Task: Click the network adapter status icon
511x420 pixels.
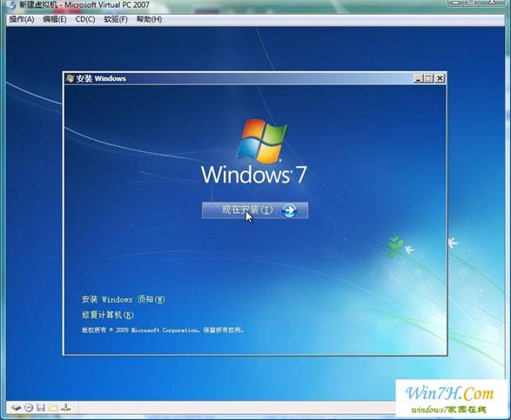Action: (66, 407)
